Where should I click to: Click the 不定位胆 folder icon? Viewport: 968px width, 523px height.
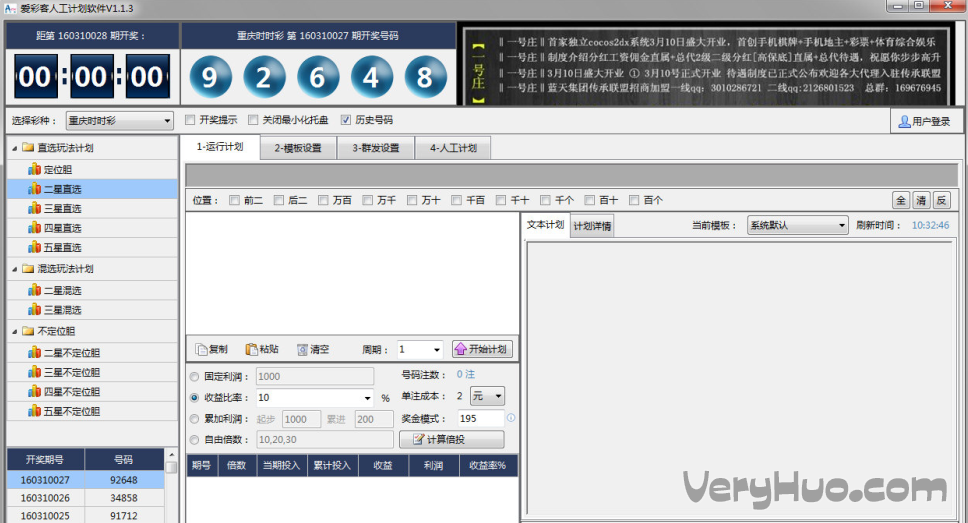[x=28, y=331]
